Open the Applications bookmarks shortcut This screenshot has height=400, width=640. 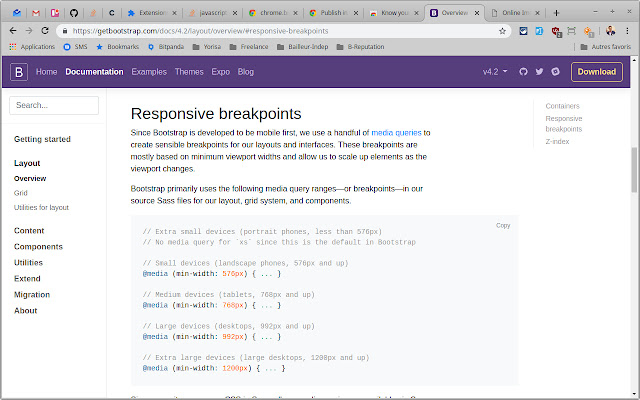32,47
